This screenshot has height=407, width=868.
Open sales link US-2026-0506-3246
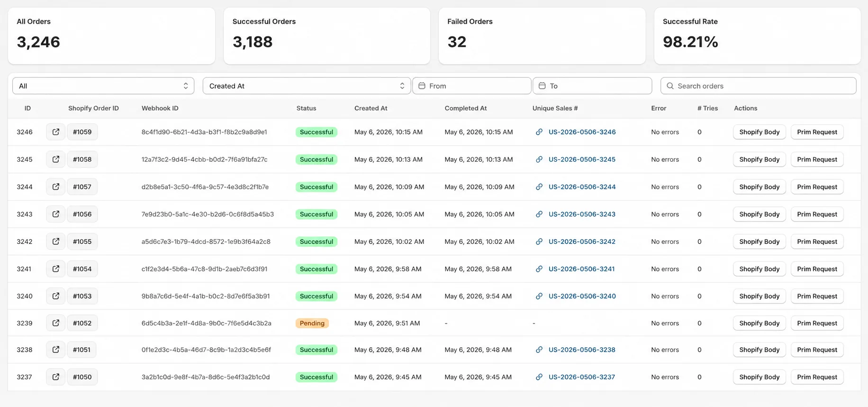pyautogui.click(x=582, y=132)
